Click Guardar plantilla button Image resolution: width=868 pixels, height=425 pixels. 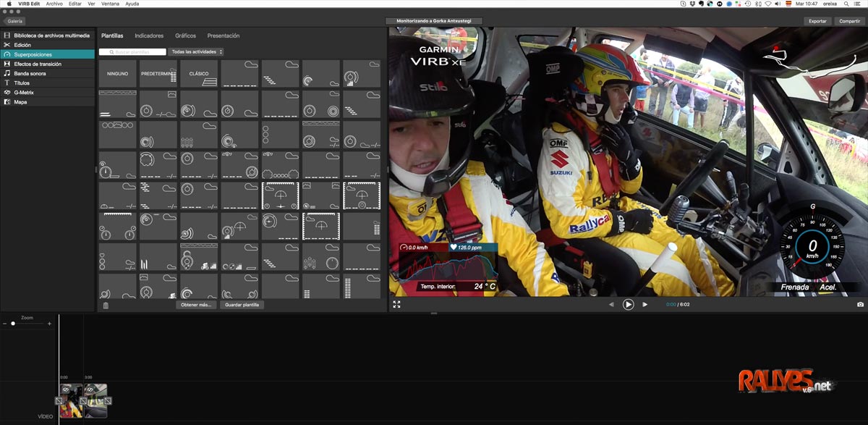click(242, 305)
